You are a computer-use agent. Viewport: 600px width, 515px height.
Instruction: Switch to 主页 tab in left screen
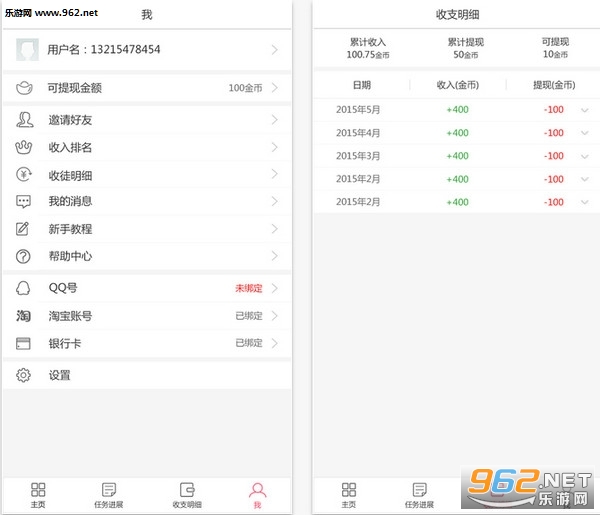[38, 494]
